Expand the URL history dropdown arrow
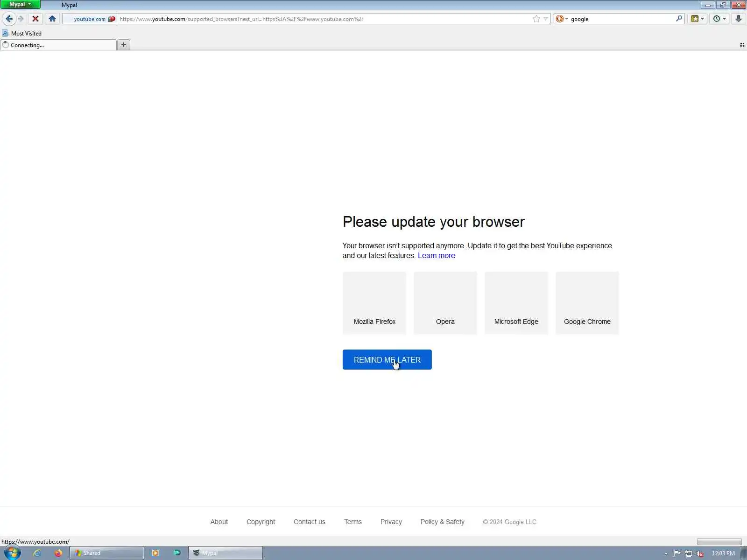The height and width of the screenshot is (560, 747). pyautogui.click(x=545, y=19)
